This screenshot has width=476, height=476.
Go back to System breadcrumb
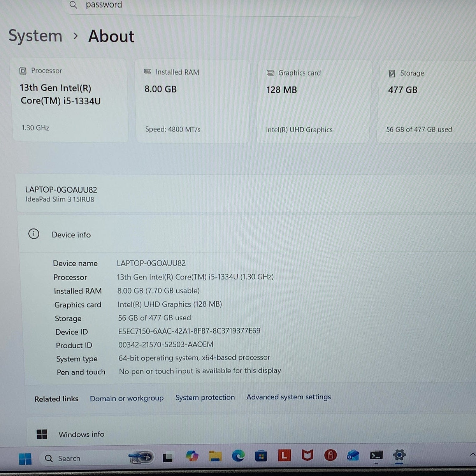[35, 36]
